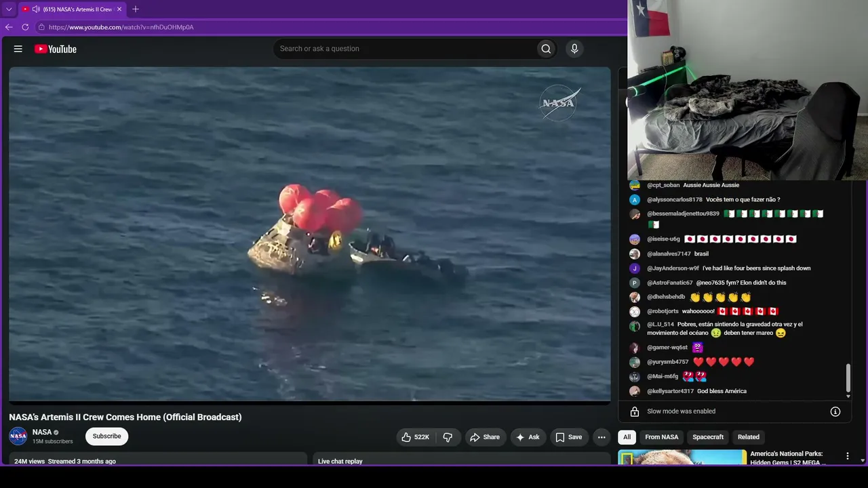Screen dimensions: 868x488
Task: Click the slow mode info icon
Action: (x=835, y=411)
